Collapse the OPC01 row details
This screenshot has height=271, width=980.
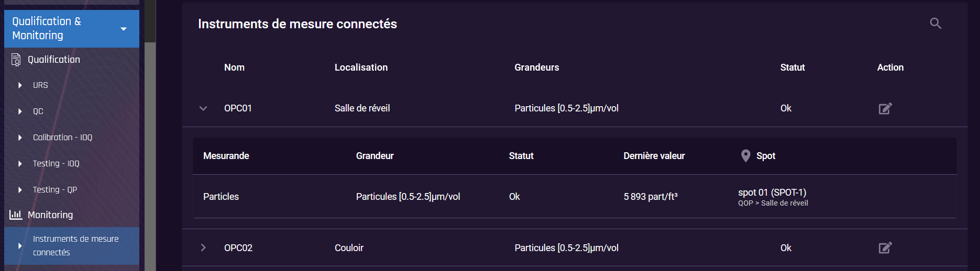point(203,108)
